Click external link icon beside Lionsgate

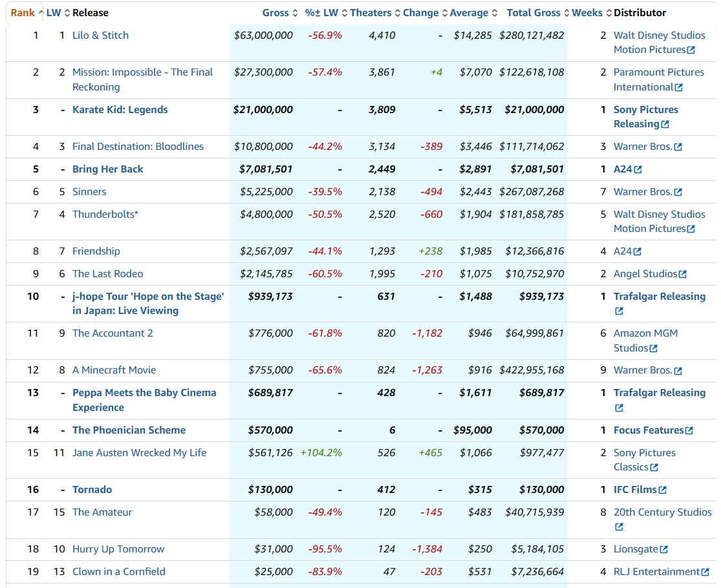[x=663, y=549]
